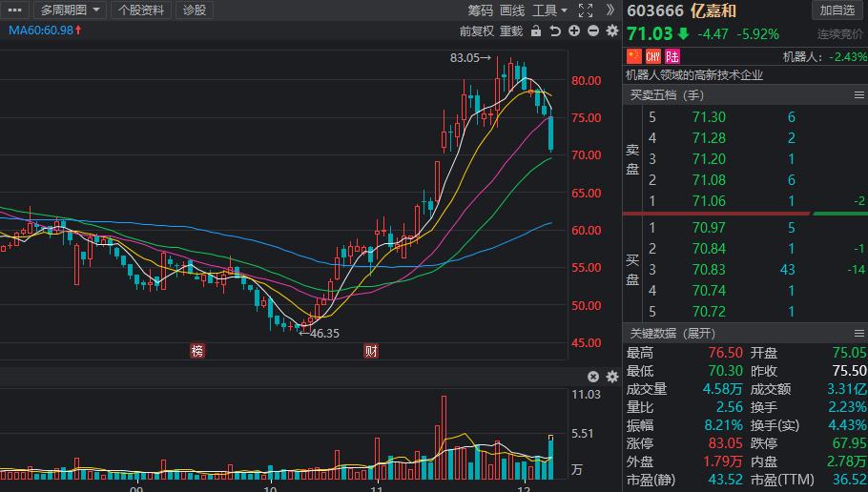868x492 pixels.
Task: Expand the double-chevron overflow arrow
Action: pos(610,10)
